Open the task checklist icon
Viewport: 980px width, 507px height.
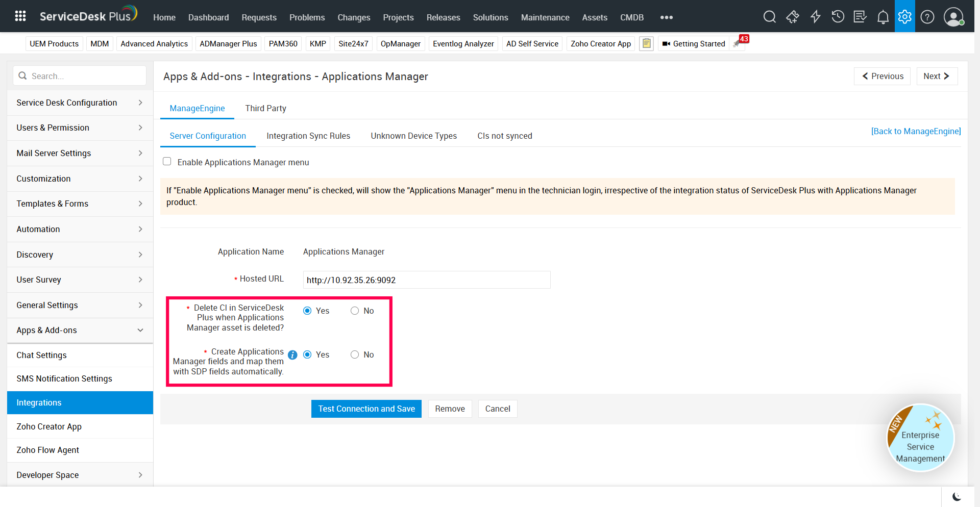[x=860, y=17]
